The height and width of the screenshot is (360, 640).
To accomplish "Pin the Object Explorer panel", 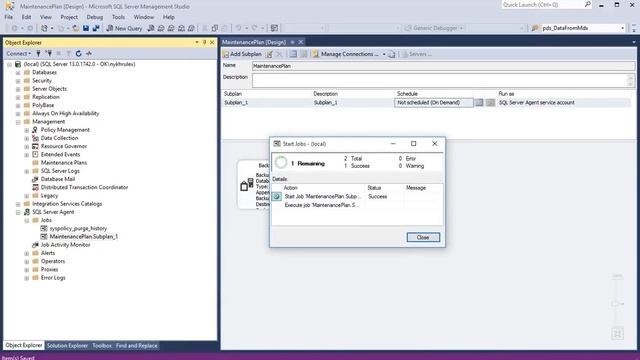I will [204, 42].
